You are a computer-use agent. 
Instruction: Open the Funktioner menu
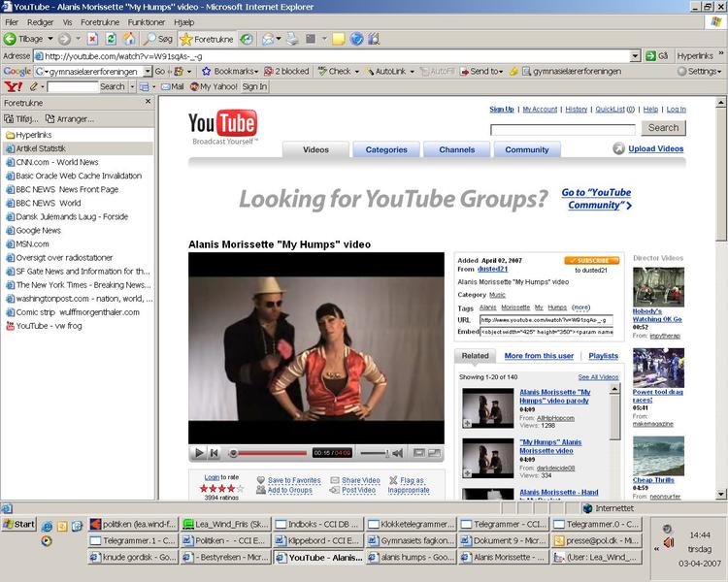coord(147,22)
